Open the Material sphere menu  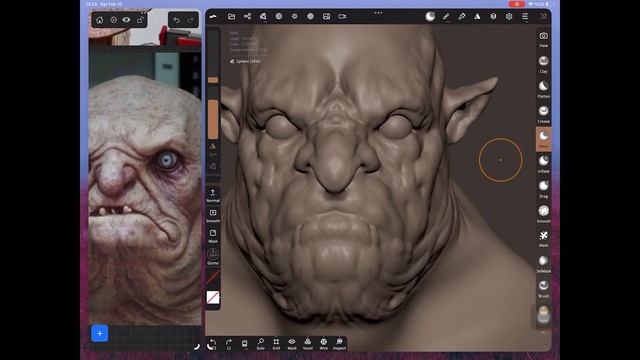279,16
